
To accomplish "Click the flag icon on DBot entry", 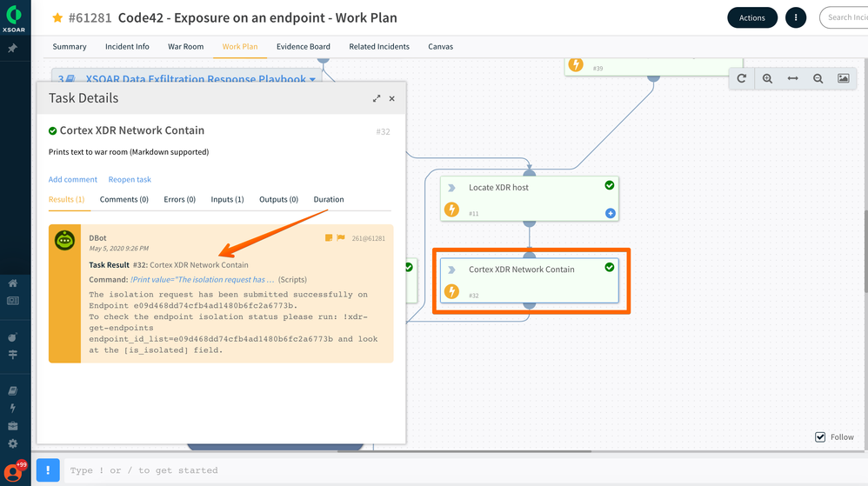I will pyautogui.click(x=341, y=237).
